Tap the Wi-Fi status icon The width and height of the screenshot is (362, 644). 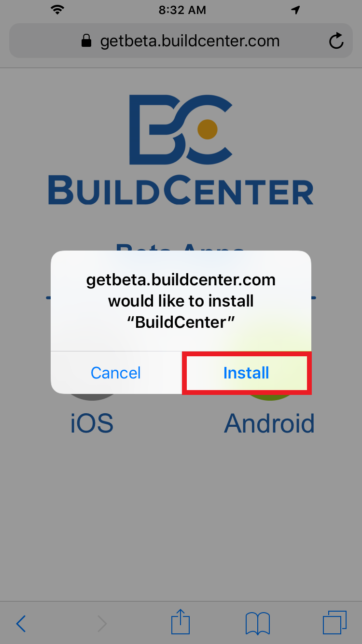pyautogui.click(x=57, y=10)
